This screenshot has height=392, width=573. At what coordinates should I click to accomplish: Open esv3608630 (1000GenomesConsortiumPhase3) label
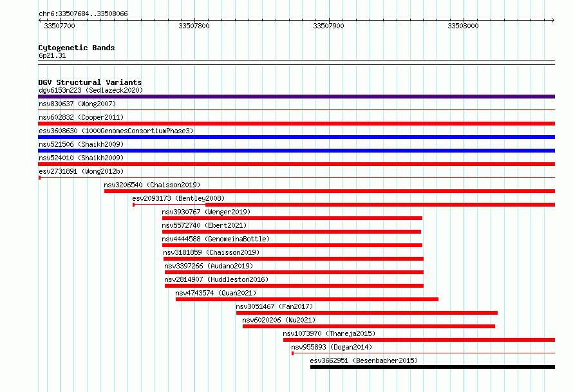pos(116,131)
